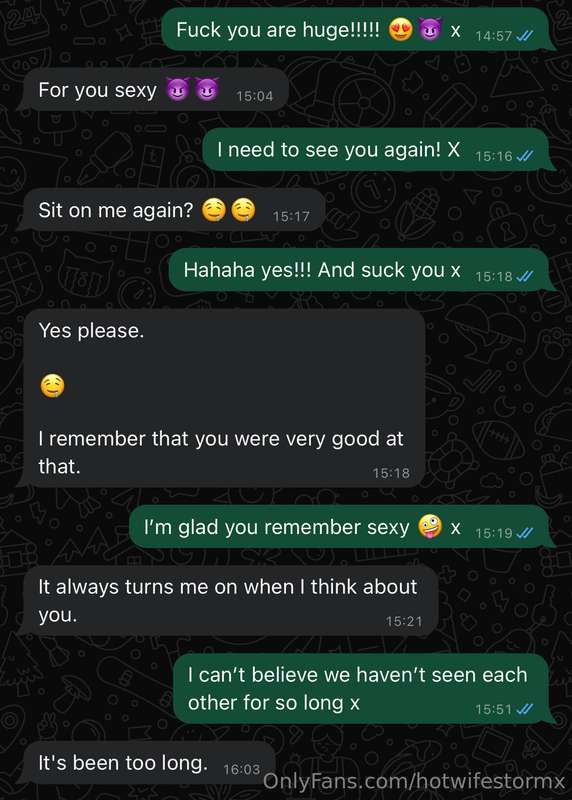Viewport: 572px width, 800px height.
Task: Click the blue double ticks next to 15:19
Action: (525, 533)
